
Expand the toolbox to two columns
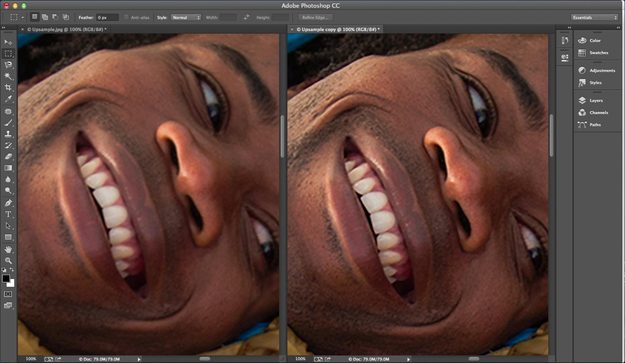pyautogui.click(x=4, y=27)
